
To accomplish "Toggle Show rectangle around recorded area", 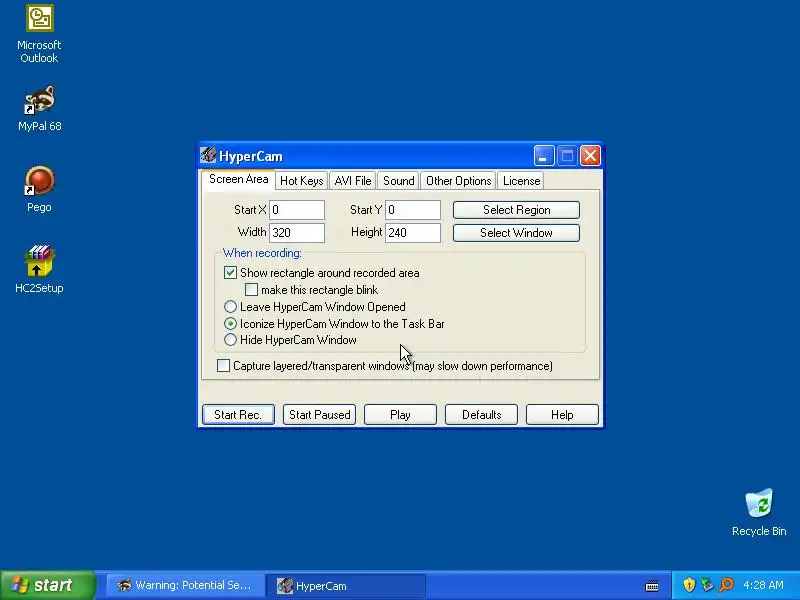I will (230, 273).
